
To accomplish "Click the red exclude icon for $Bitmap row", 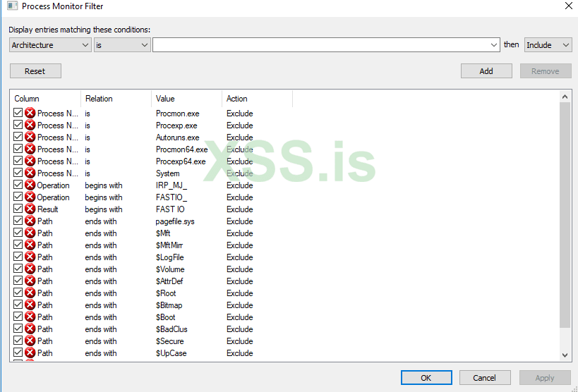I will tap(30, 305).
